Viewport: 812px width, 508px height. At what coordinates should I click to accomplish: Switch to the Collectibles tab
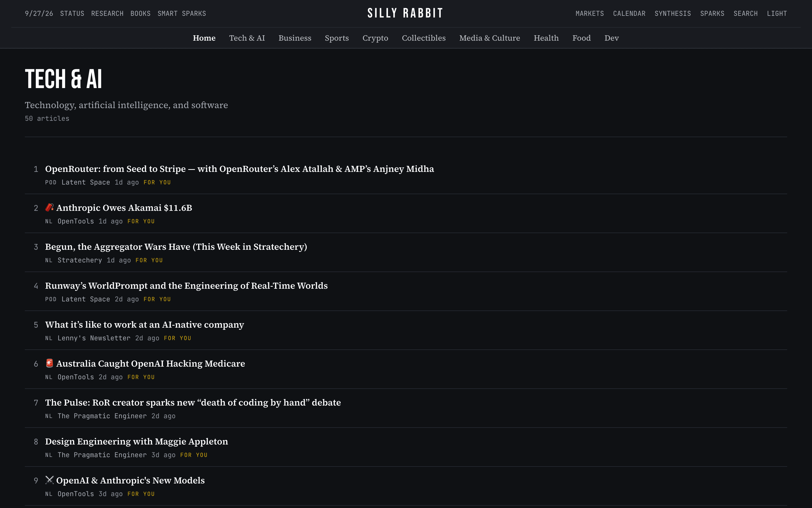click(x=424, y=38)
